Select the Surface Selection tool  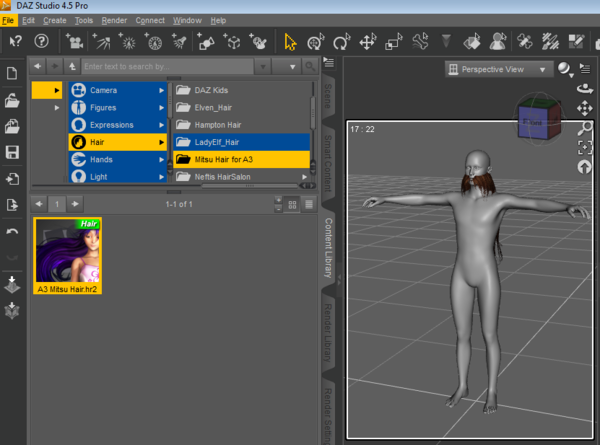coord(472,41)
